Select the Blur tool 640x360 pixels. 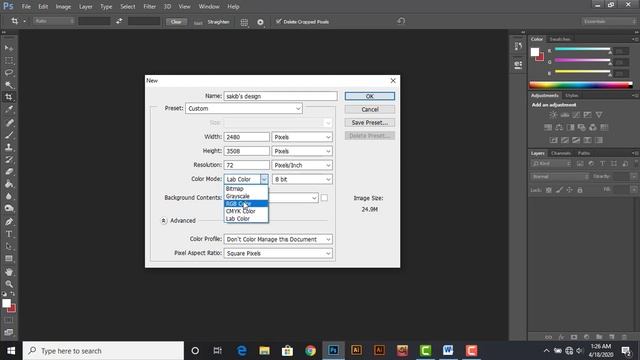click(9, 196)
